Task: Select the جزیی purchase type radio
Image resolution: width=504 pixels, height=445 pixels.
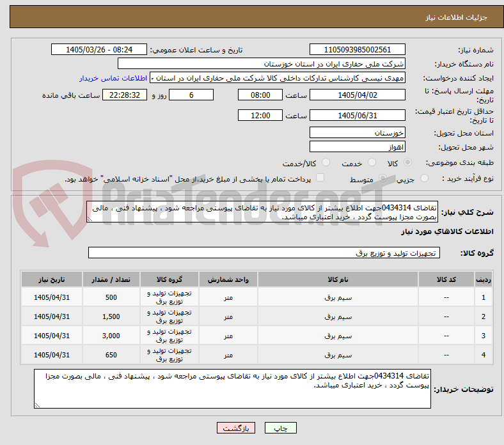Action: click(424, 178)
